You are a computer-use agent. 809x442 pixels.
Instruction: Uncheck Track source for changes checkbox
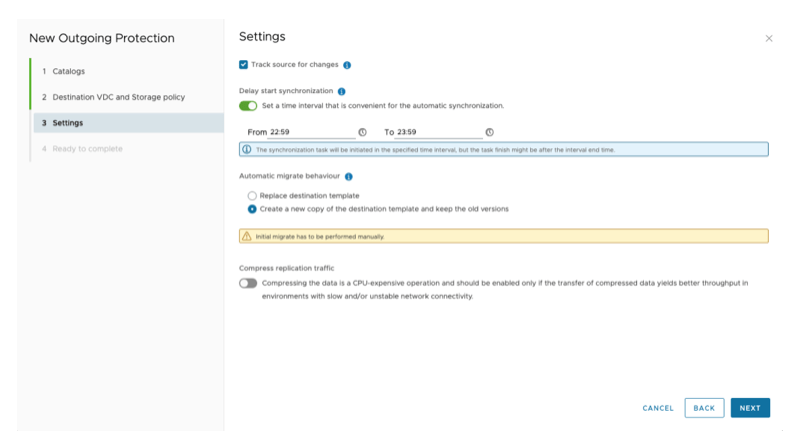tap(243, 65)
